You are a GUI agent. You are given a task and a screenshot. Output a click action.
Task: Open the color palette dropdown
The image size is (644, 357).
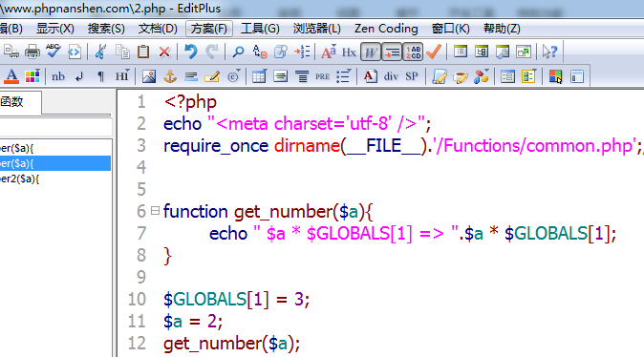32,76
